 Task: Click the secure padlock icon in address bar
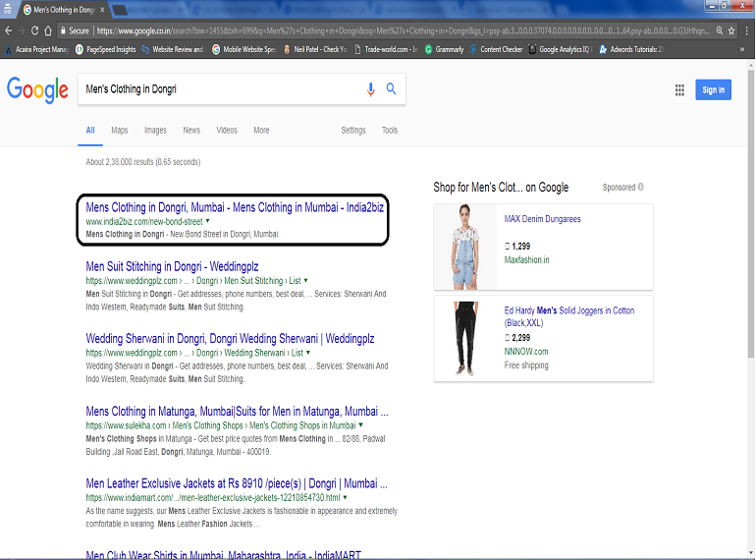coord(63,30)
